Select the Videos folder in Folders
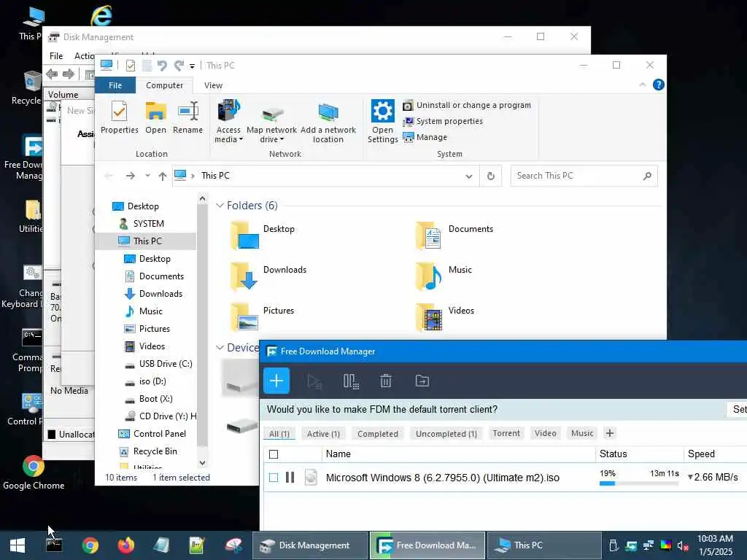747x560 pixels. (445, 316)
